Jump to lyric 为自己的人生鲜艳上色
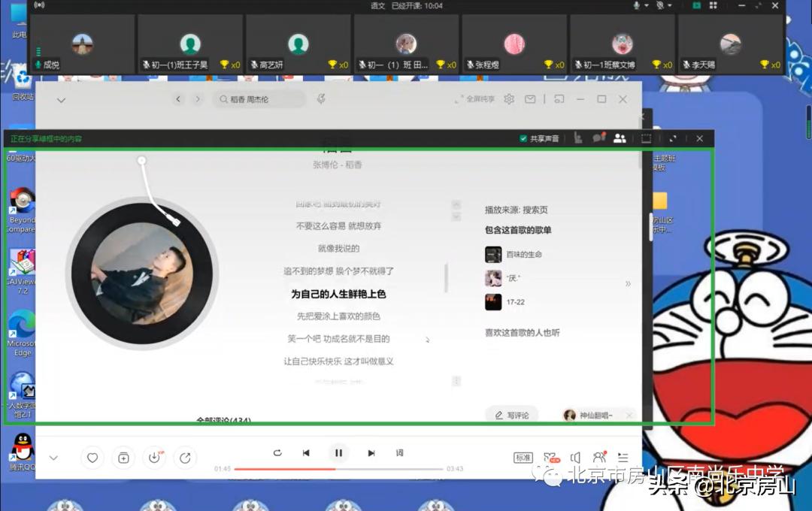812x511 pixels. pos(338,294)
